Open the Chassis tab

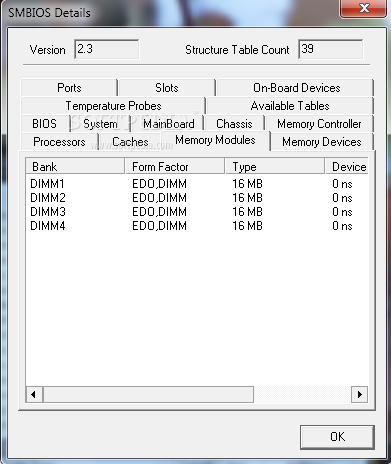[234, 124]
